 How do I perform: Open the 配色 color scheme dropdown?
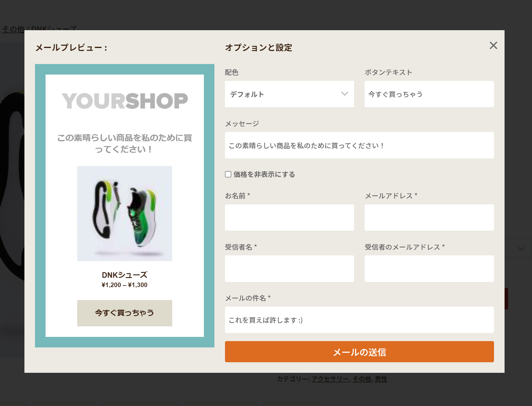click(290, 94)
